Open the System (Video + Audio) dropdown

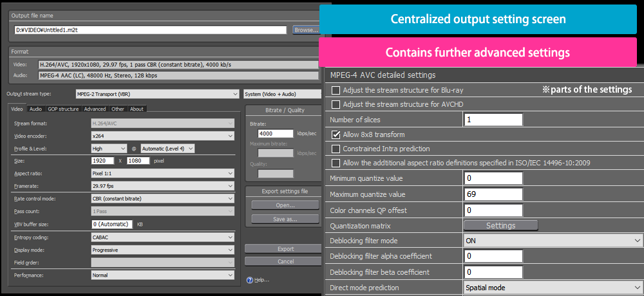pyautogui.click(x=282, y=94)
